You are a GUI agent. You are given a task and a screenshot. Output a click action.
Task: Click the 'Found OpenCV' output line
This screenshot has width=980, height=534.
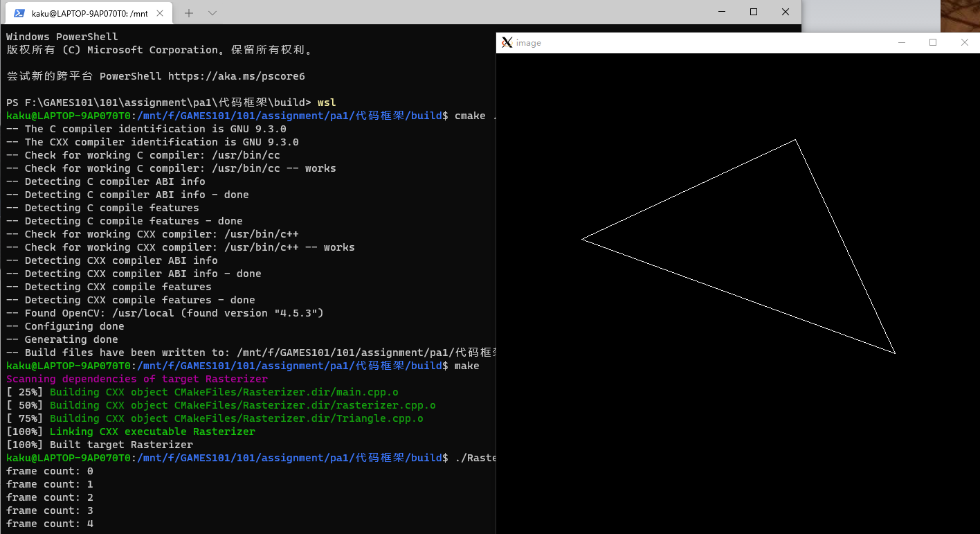point(165,313)
